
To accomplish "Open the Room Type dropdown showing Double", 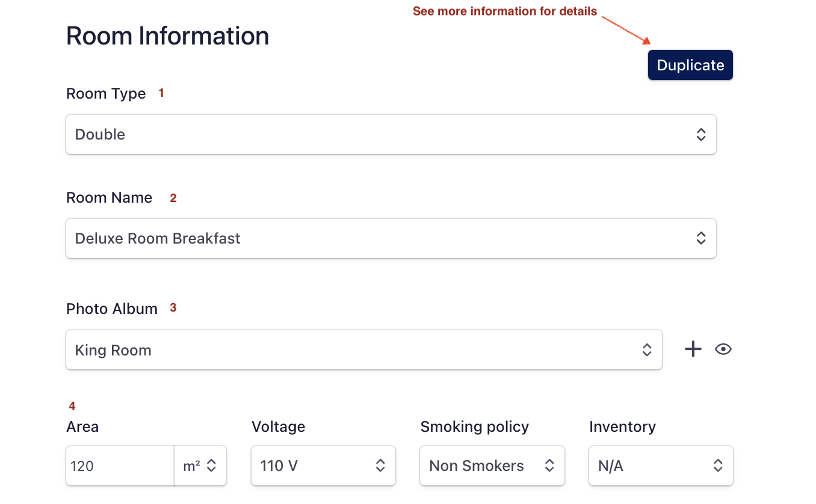I will click(391, 134).
